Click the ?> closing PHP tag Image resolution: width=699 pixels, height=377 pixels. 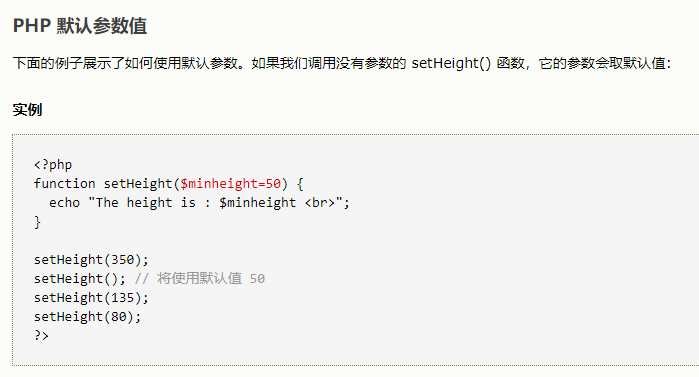(x=41, y=335)
